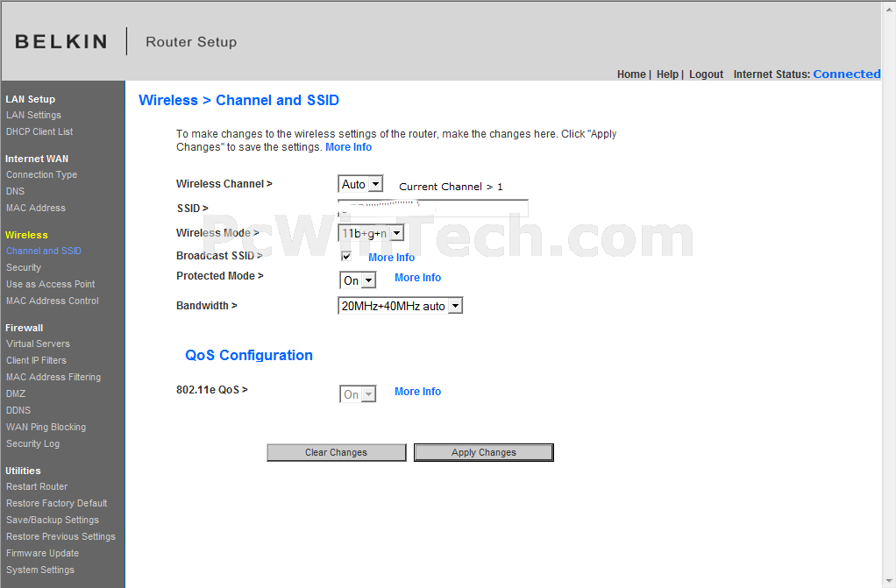Screen dimensions: 896x588
Task: Open DHCP Client List in the sidebar
Action: coord(39,131)
